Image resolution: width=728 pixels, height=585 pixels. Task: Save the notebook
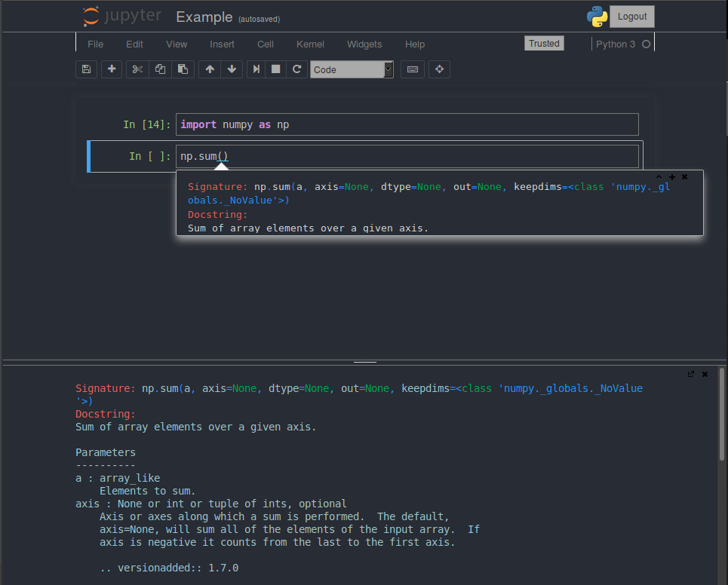coord(86,69)
